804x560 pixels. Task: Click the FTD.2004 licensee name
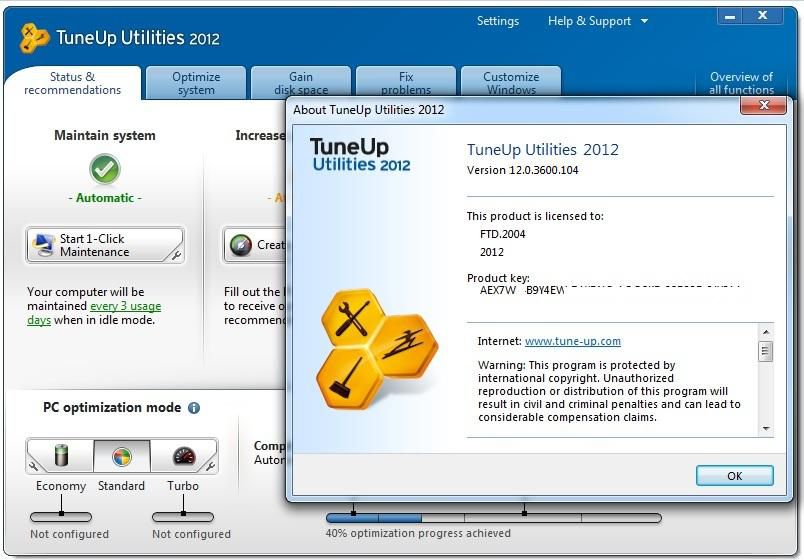click(502, 234)
